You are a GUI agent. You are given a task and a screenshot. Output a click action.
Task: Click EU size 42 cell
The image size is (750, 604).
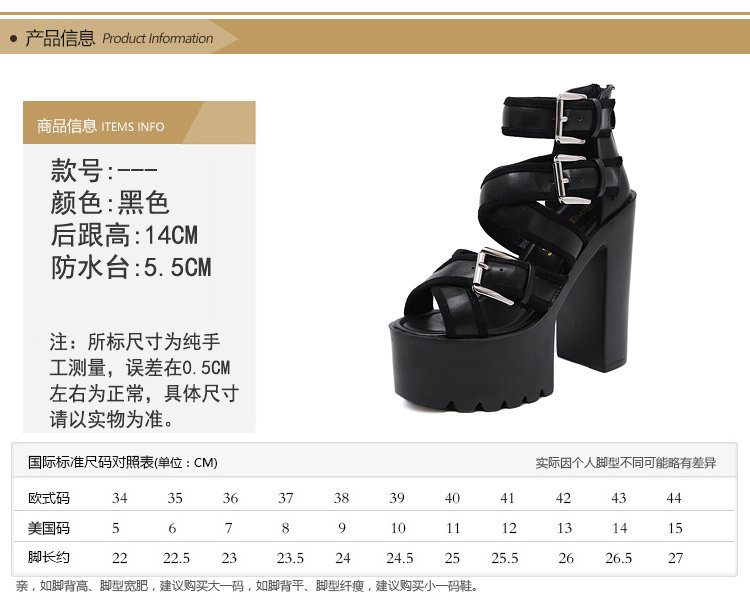[563, 498]
